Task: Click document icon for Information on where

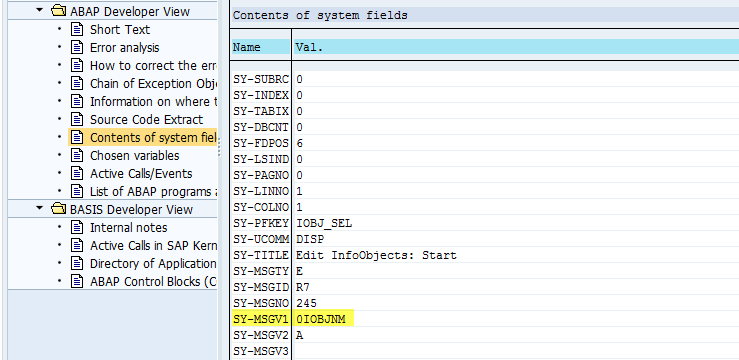Action: (x=76, y=101)
